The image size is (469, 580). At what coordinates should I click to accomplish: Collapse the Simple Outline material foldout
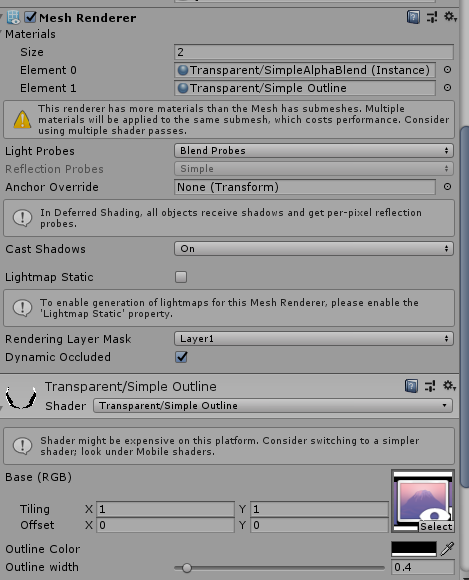(x=1, y=408)
